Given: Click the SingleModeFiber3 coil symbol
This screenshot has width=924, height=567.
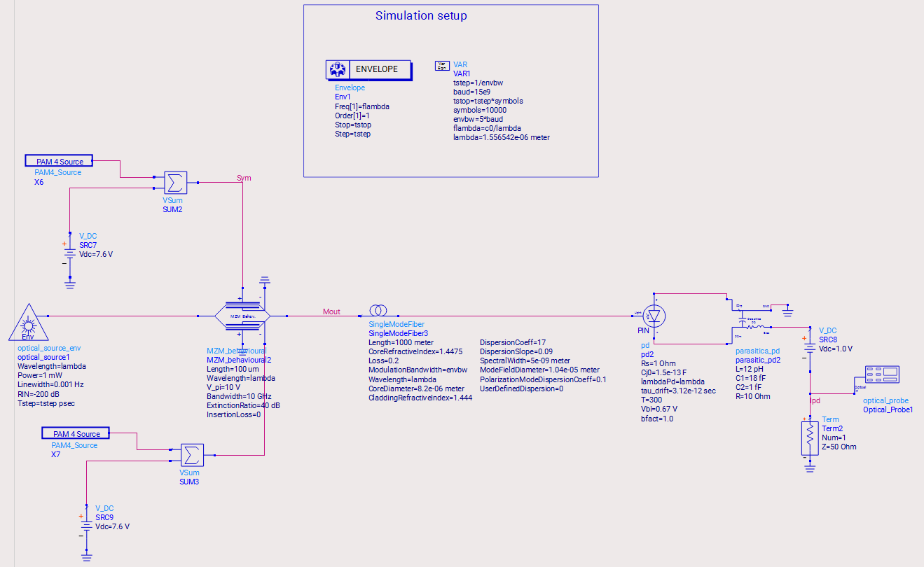Looking at the screenshot, I should coord(378,311).
